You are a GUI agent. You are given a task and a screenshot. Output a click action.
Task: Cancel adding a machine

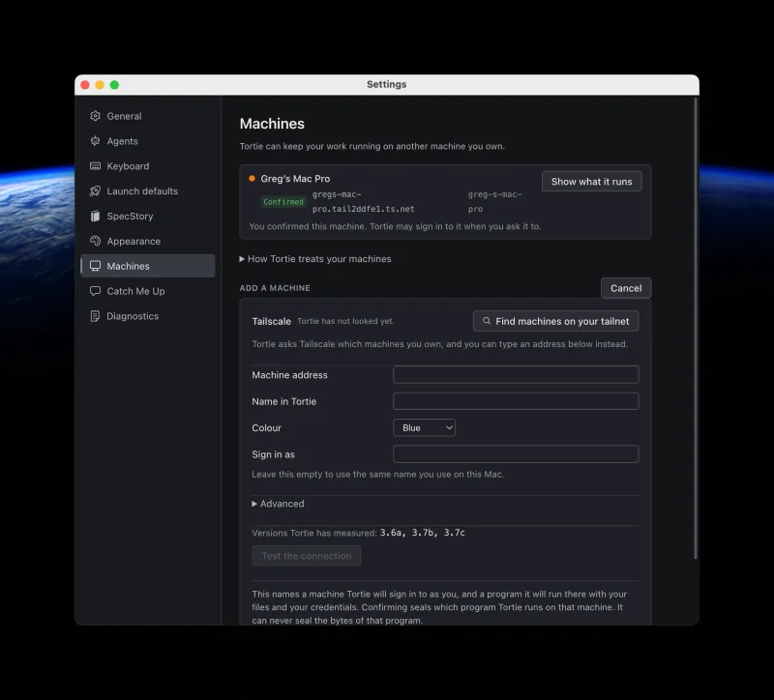[x=626, y=288]
